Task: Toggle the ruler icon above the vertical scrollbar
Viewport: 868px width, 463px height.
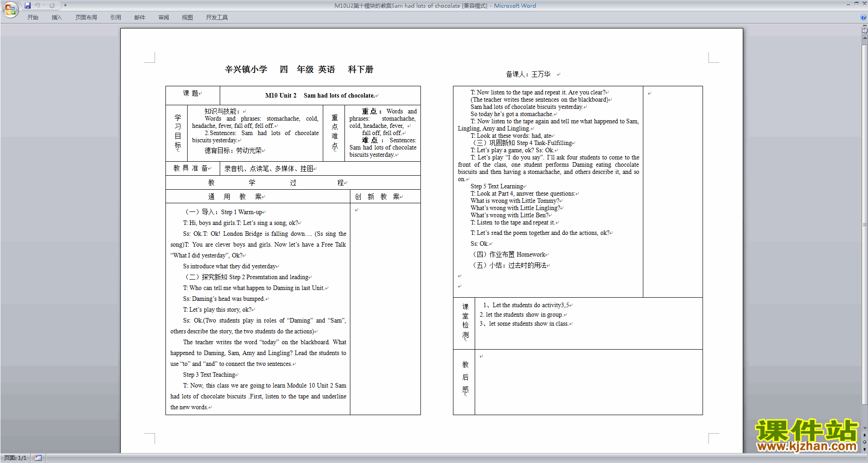Action: (864, 31)
